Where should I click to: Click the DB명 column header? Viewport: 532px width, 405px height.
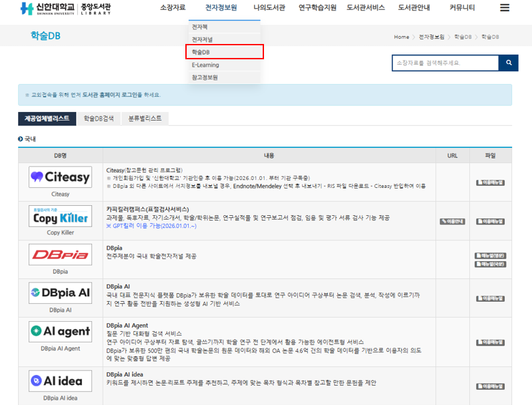coord(61,156)
